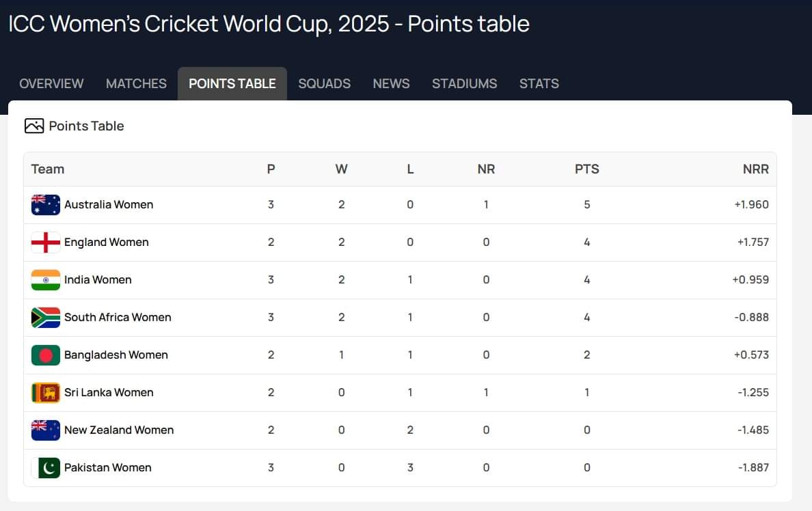Click the Pakistan Women flag icon
This screenshot has width=812, height=511.
(x=46, y=468)
